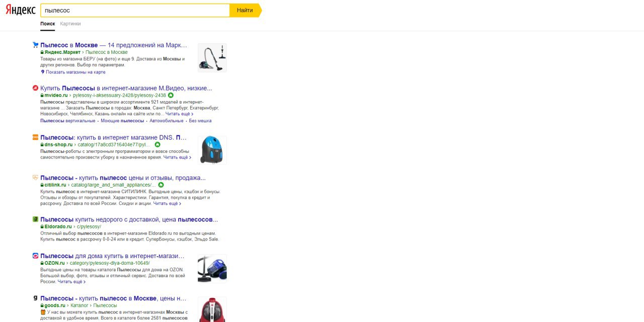Open the blue vacuum cleaner thumbnail
The width and height of the screenshot is (644, 322).
pyautogui.click(x=212, y=150)
